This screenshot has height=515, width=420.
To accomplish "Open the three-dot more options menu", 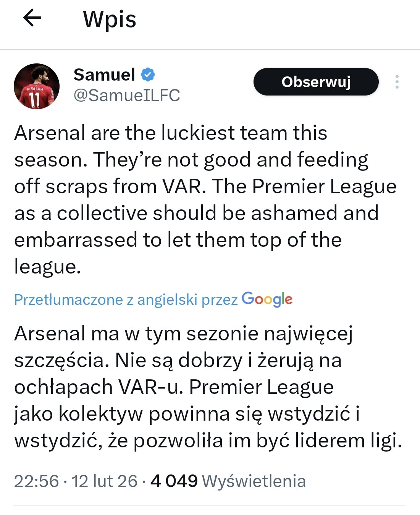I will coord(397,82).
